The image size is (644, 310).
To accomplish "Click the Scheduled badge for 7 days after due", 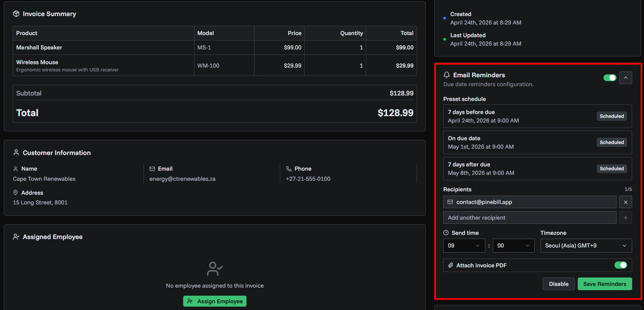I will pyautogui.click(x=612, y=169).
